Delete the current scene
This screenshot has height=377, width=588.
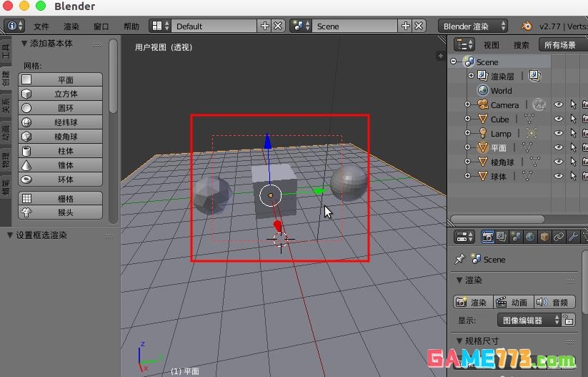click(419, 26)
